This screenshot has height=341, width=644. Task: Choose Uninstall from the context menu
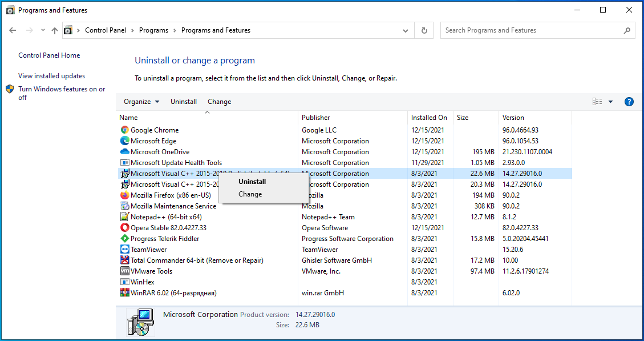pyautogui.click(x=252, y=182)
